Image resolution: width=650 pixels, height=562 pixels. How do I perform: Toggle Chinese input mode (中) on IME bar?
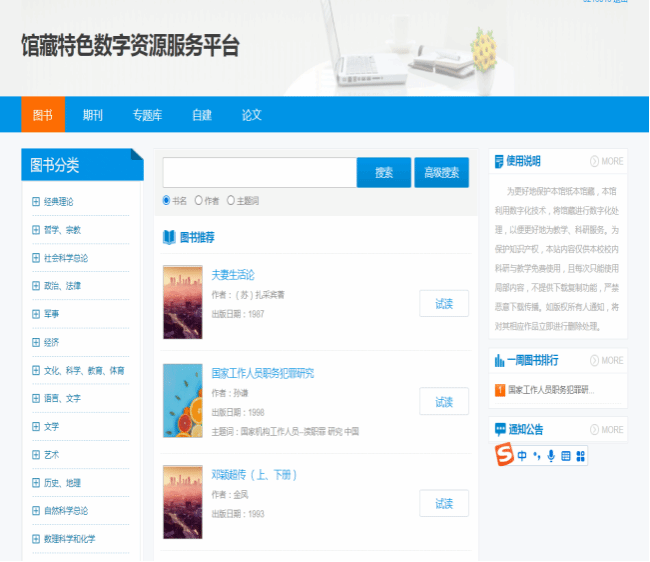pos(522,456)
